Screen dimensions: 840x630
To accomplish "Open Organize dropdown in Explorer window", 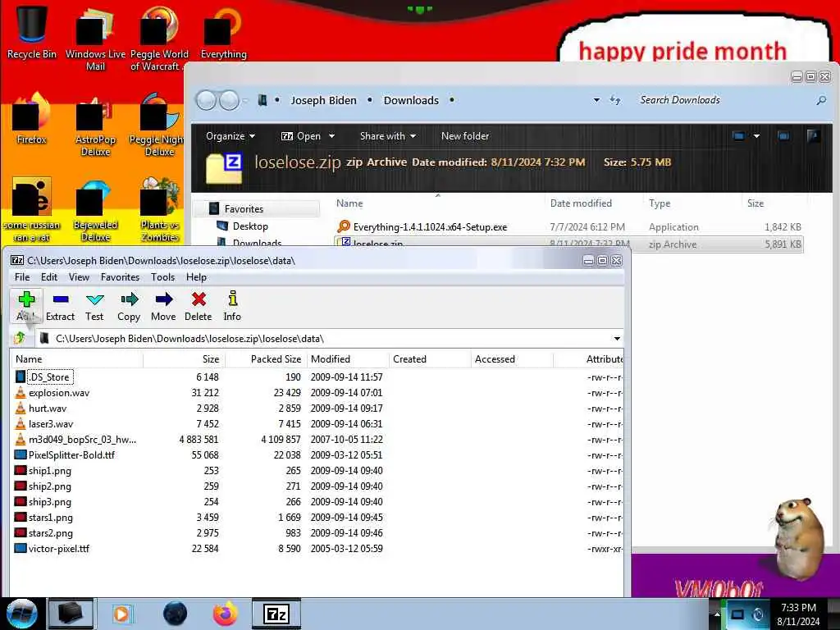I will point(231,136).
